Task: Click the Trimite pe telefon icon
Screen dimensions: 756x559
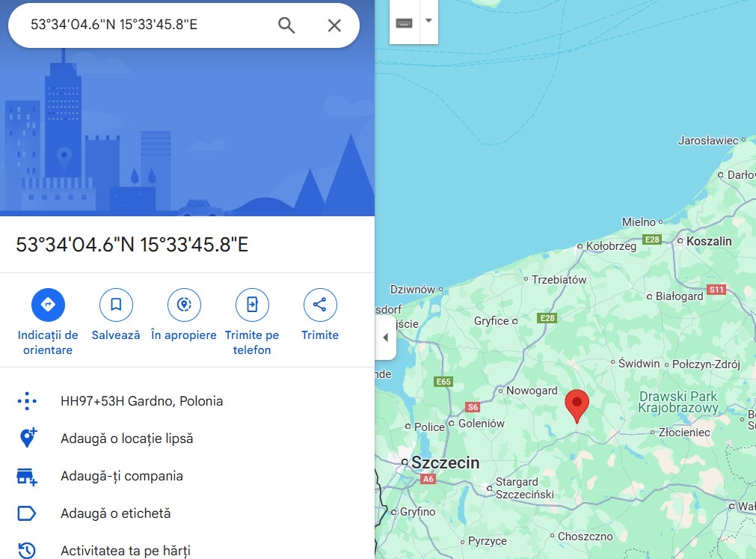Action: [x=252, y=305]
